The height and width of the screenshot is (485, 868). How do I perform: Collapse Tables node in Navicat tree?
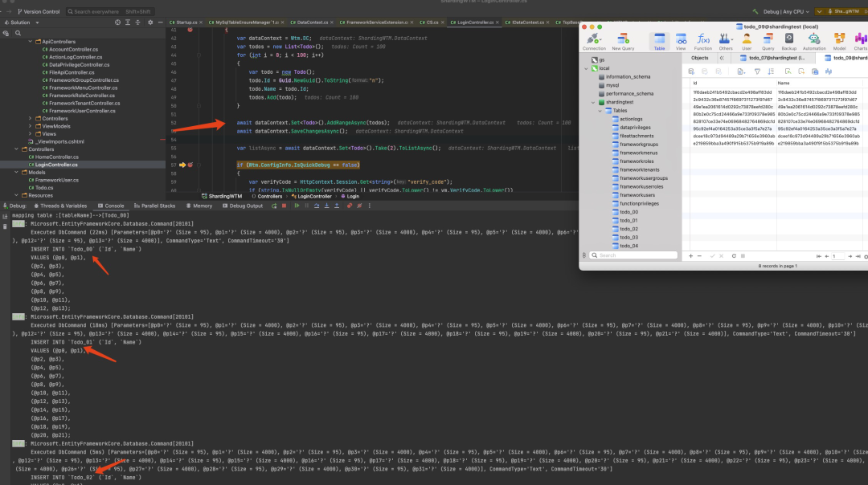click(600, 111)
